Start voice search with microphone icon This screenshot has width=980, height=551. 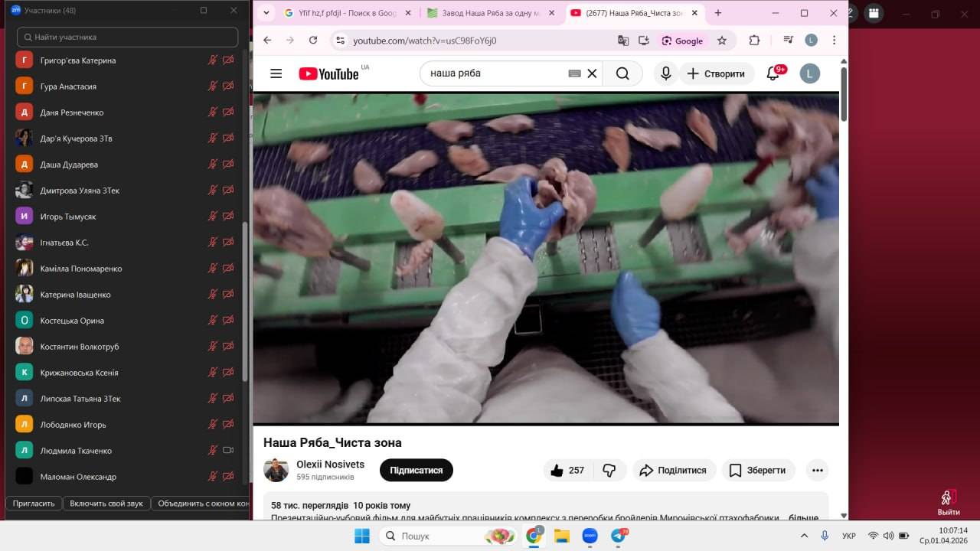[666, 73]
